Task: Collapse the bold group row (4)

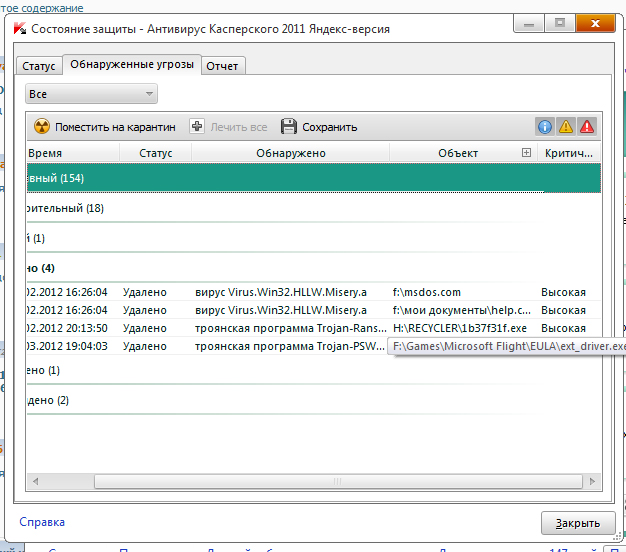Action: 314,268
